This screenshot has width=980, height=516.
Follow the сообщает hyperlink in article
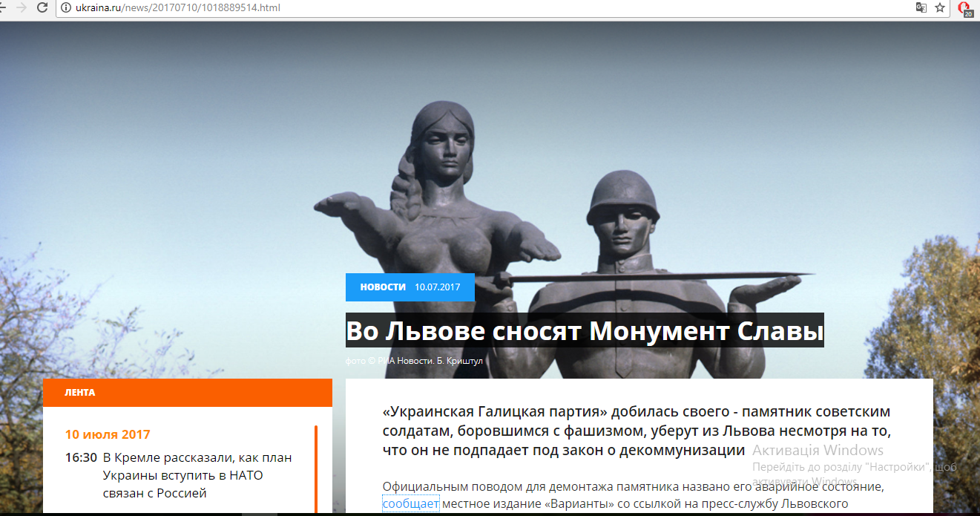pyautogui.click(x=411, y=505)
